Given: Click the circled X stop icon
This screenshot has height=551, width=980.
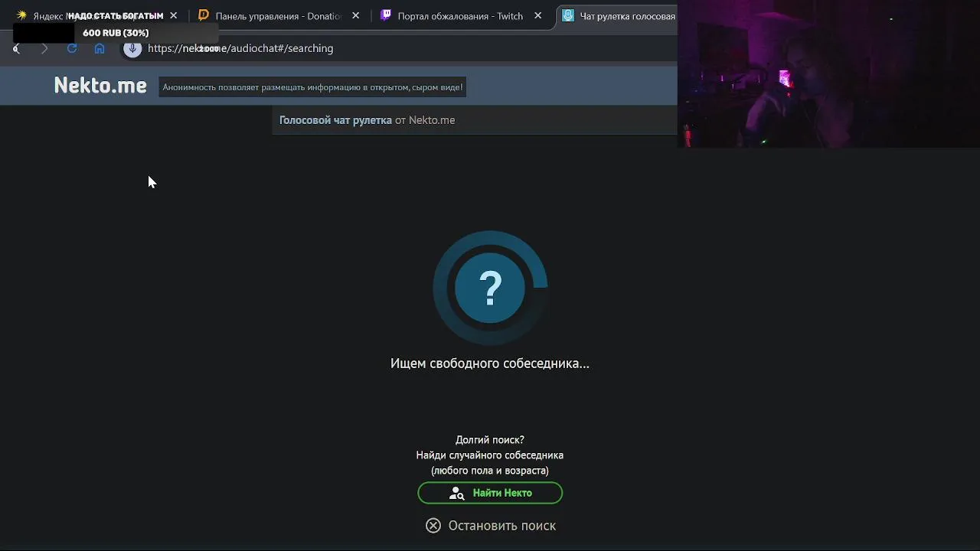Looking at the screenshot, I should (433, 526).
